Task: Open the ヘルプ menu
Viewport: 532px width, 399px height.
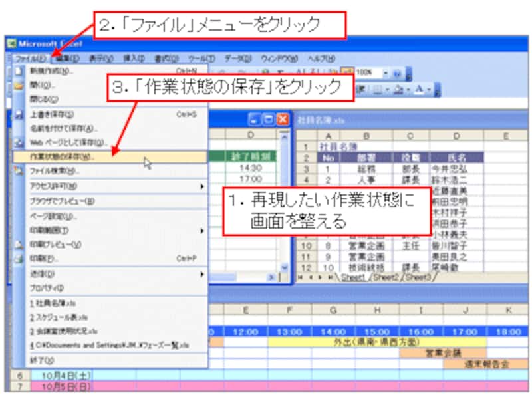Action: coord(321,59)
